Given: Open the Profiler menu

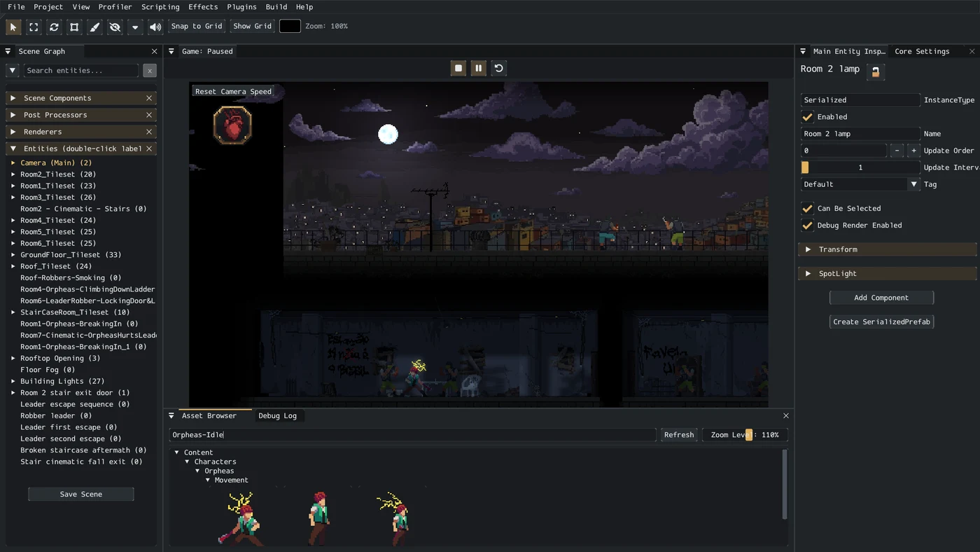Looking at the screenshot, I should coord(115,7).
